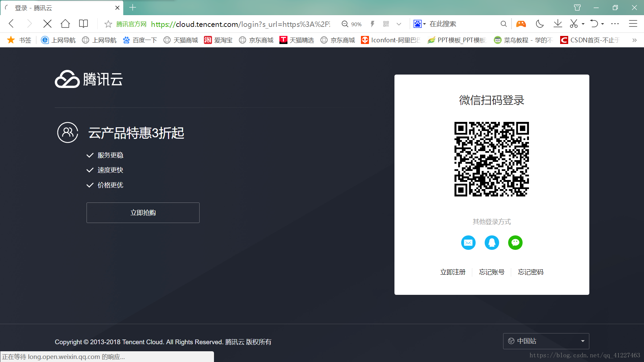Click the 腾讯官方网 site badge
644x362 pixels.
131,24
